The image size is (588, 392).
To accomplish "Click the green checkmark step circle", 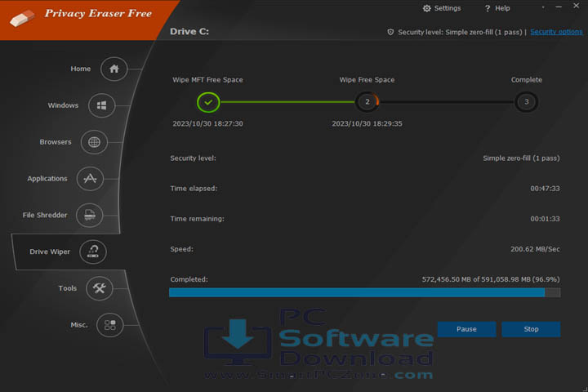I will point(208,102).
